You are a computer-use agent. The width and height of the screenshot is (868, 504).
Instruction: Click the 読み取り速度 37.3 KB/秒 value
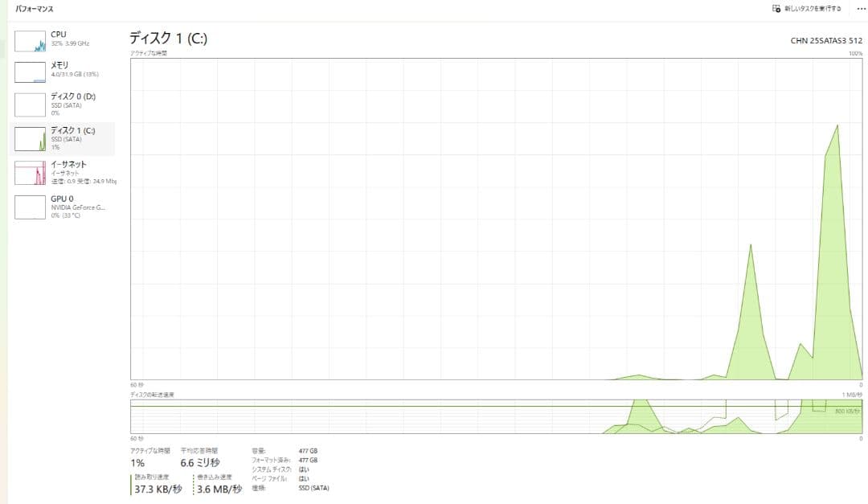[158, 489]
